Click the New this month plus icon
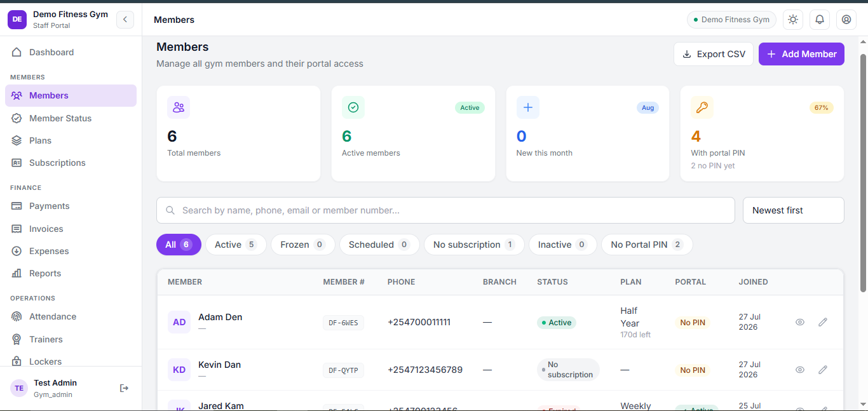Viewport: 868px width, 411px height. click(527, 107)
